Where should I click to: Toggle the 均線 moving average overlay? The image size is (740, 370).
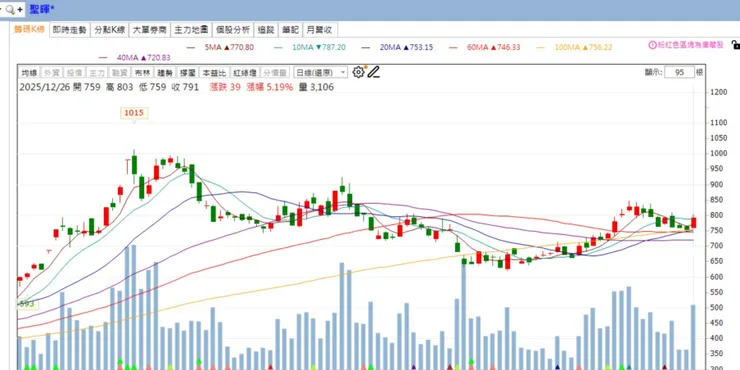(29, 73)
